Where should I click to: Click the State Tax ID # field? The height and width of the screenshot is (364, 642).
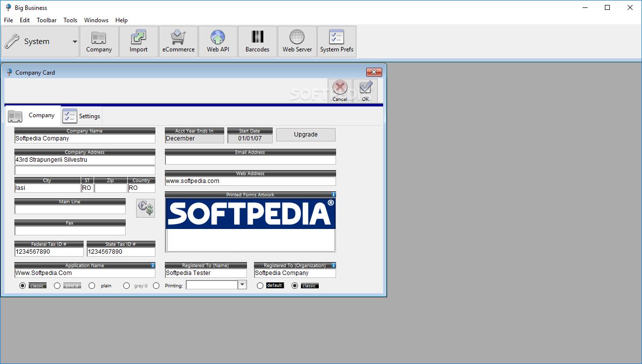pos(121,252)
